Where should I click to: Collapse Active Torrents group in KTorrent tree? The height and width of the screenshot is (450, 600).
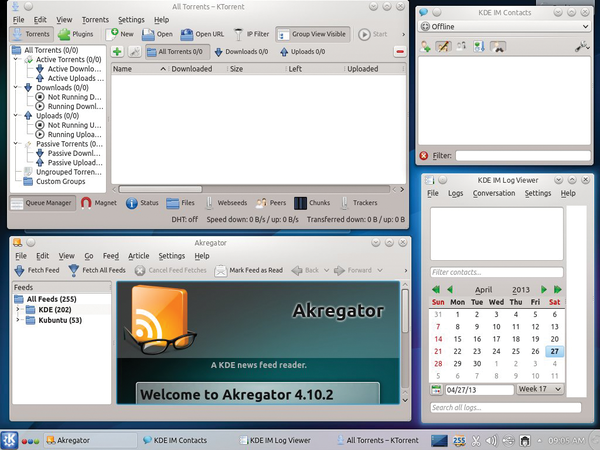(16, 59)
